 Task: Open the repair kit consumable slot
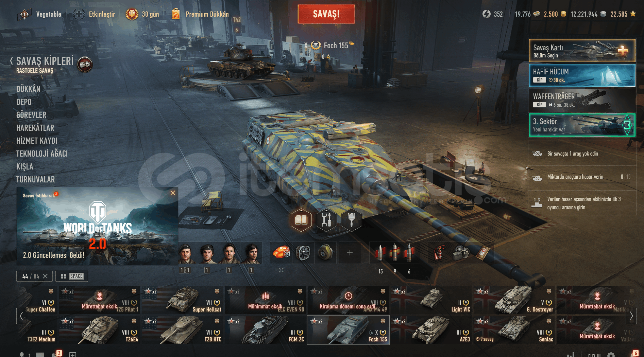(x=461, y=253)
